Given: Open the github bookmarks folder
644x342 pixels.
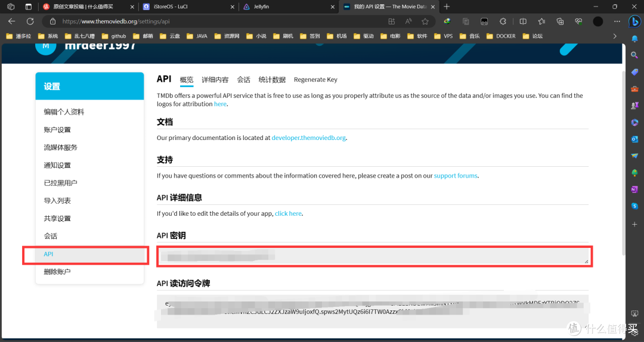Looking at the screenshot, I should (x=114, y=36).
